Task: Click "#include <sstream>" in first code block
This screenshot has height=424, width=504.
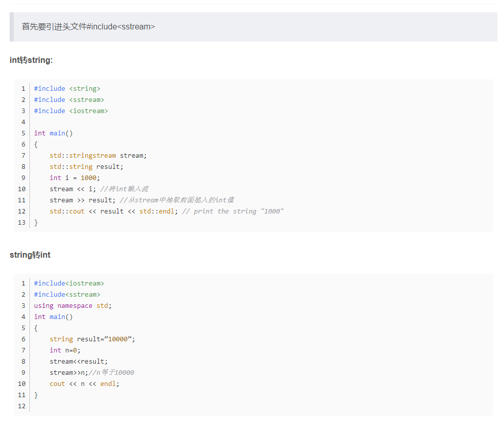Action: tap(69, 100)
